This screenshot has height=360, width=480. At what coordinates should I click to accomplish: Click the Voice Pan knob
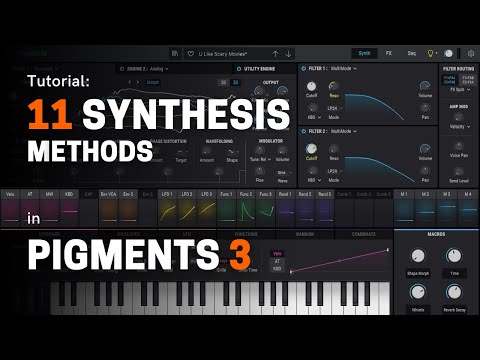459,146
